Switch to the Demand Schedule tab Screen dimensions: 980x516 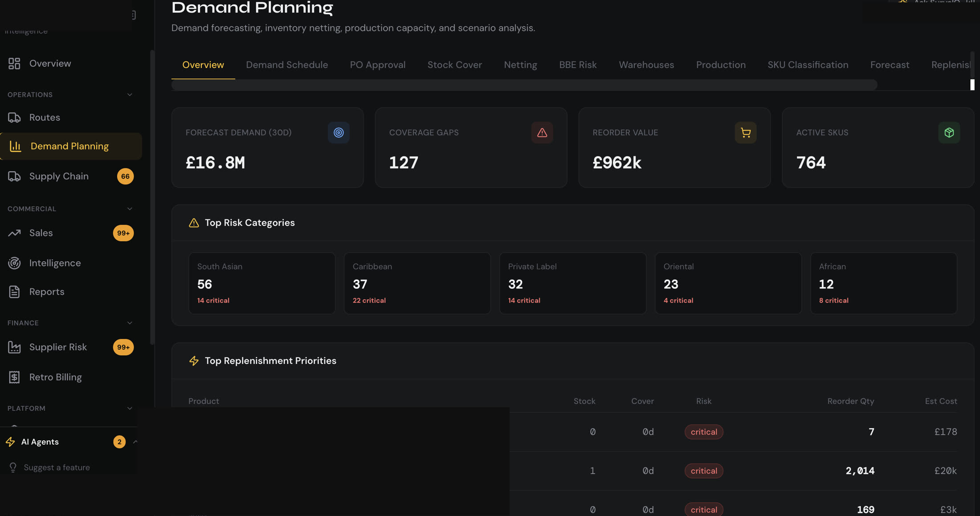click(287, 65)
